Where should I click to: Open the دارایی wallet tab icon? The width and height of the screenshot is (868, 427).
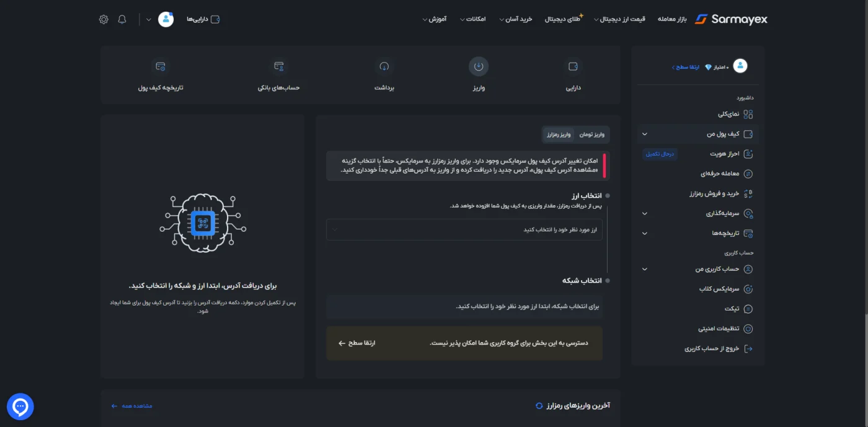573,66
